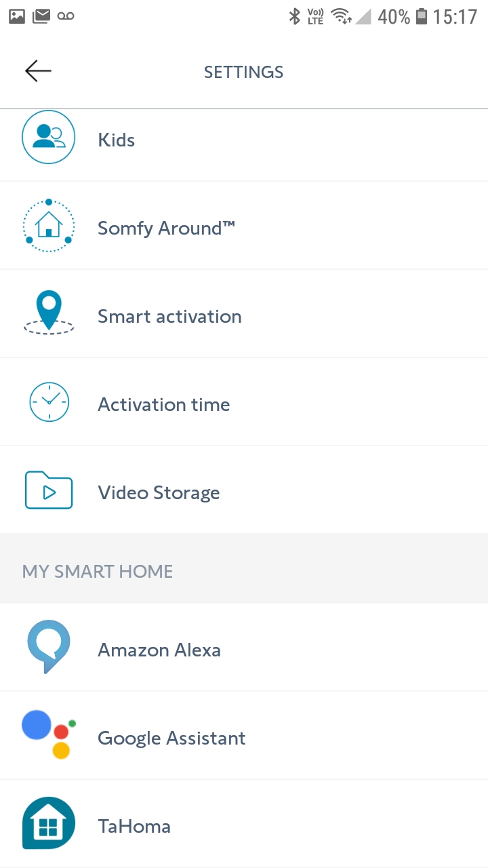Tap the battery indicator in status bar

[x=422, y=16]
